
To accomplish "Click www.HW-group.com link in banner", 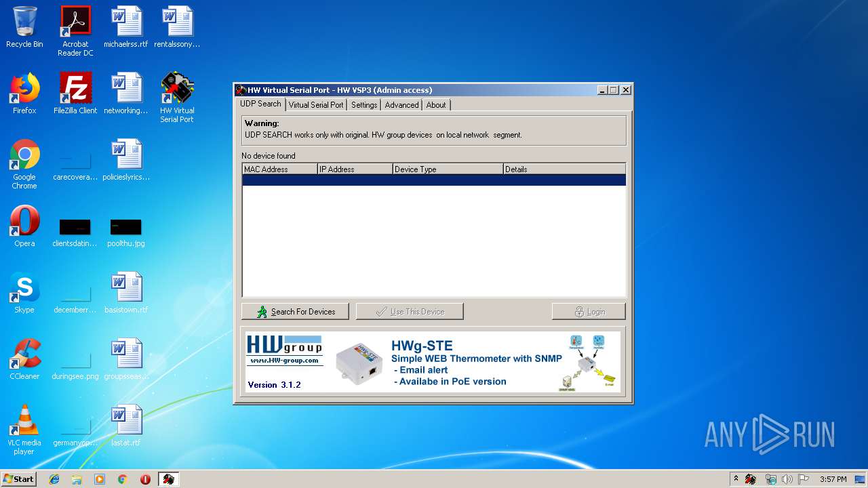I will tap(284, 361).
